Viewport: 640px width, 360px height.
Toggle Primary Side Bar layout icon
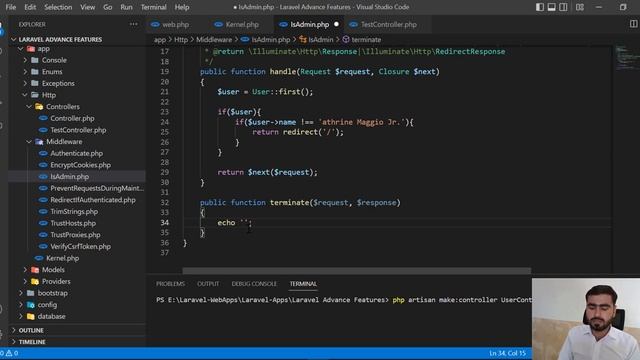pos(540,7)
